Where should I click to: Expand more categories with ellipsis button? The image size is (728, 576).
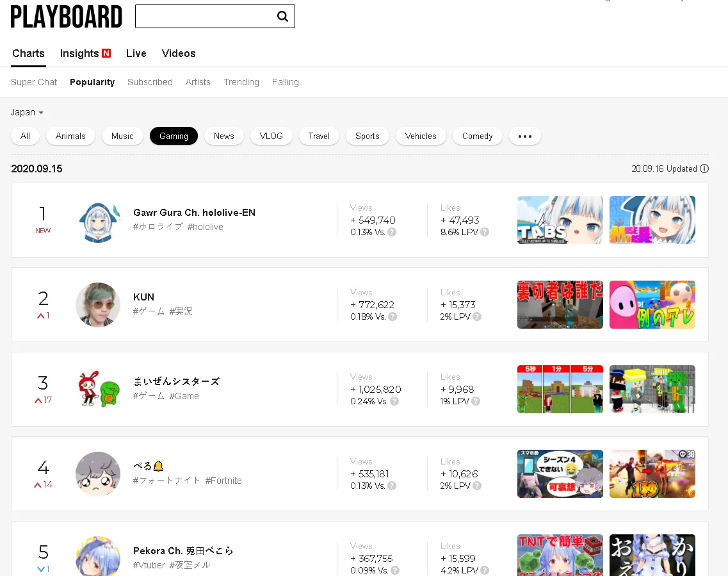[525, 136]
